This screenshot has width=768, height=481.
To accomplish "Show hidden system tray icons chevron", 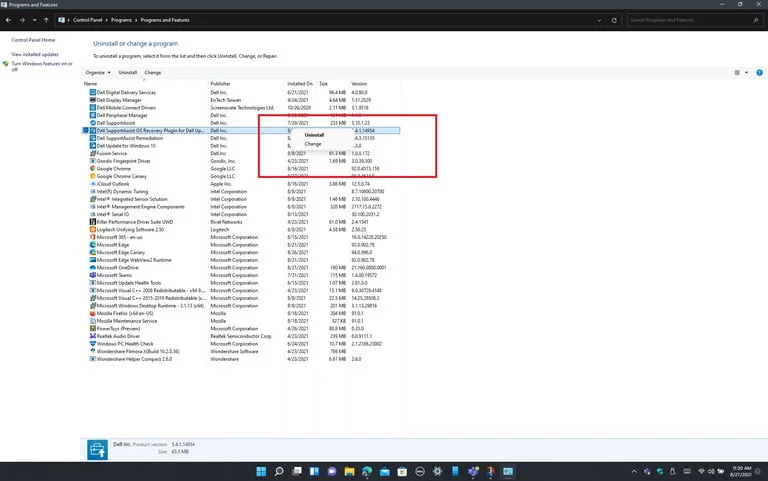I will (634, 471).
